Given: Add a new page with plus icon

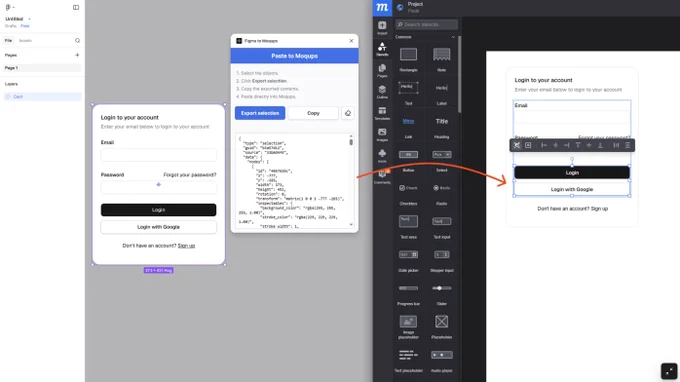Looking at the screenshot, I should coord(77,55).
